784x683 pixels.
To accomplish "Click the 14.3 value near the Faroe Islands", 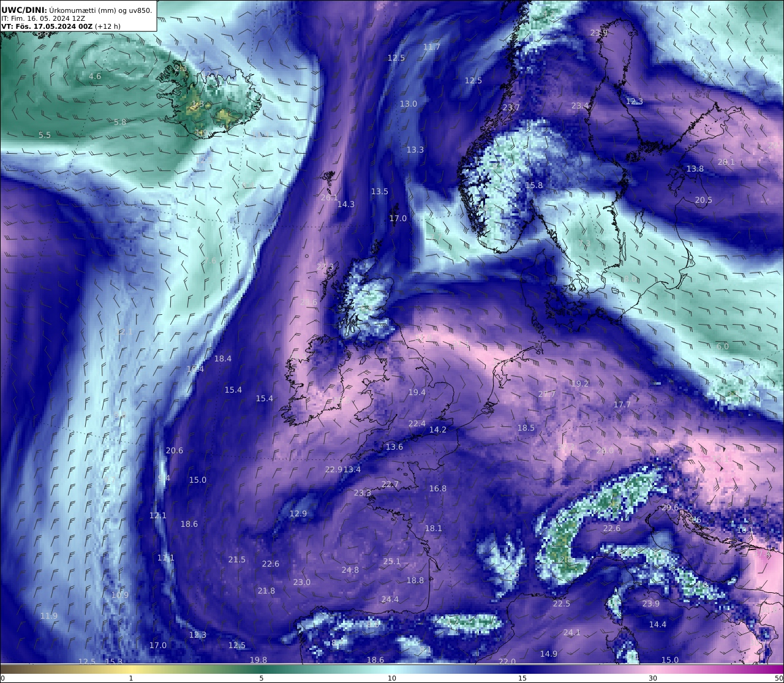I will click(346, 205).
